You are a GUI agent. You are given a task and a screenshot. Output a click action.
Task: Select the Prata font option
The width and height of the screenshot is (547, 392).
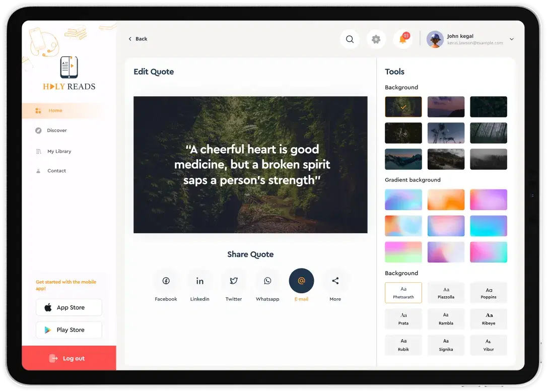click(x=403, y=319)
